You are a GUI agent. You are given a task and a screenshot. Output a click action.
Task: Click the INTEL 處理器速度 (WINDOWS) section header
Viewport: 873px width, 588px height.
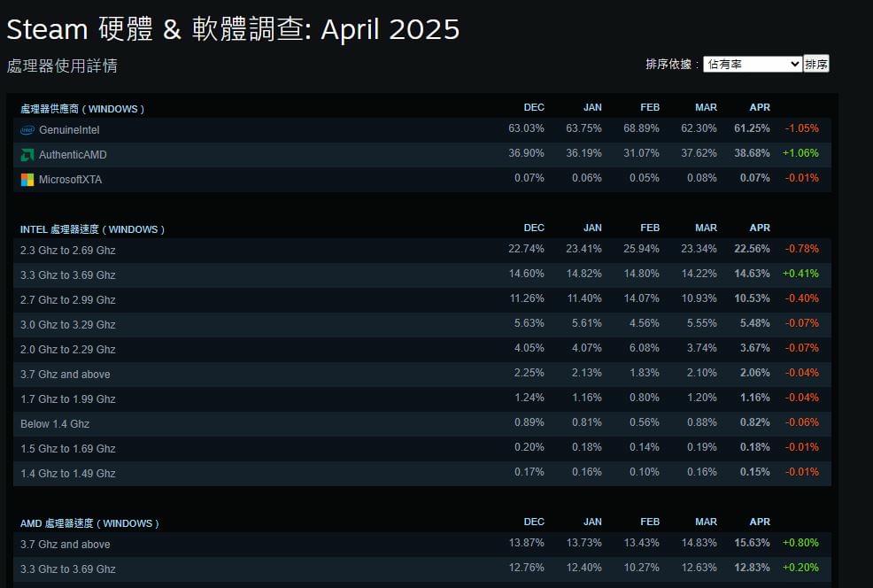tap(92, 229)
